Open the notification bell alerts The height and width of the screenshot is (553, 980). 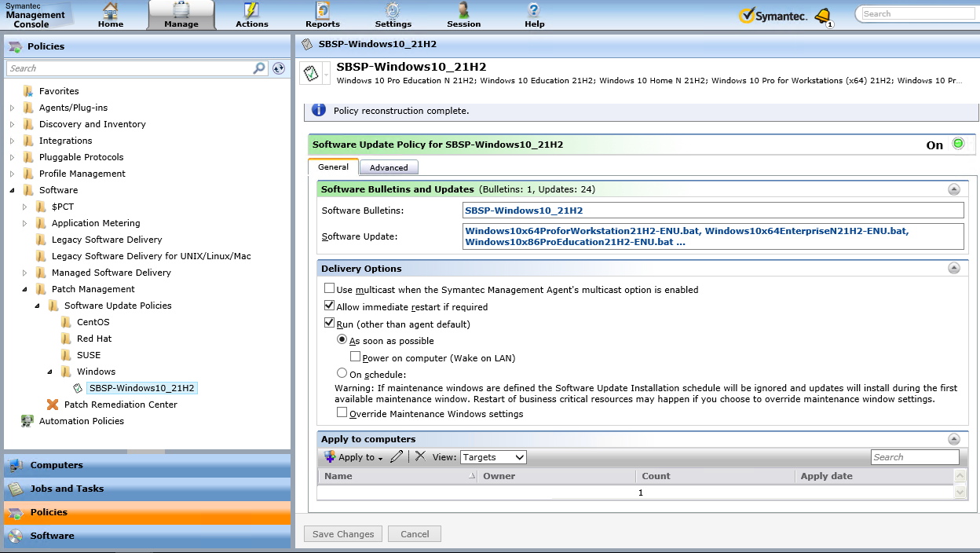823,16
